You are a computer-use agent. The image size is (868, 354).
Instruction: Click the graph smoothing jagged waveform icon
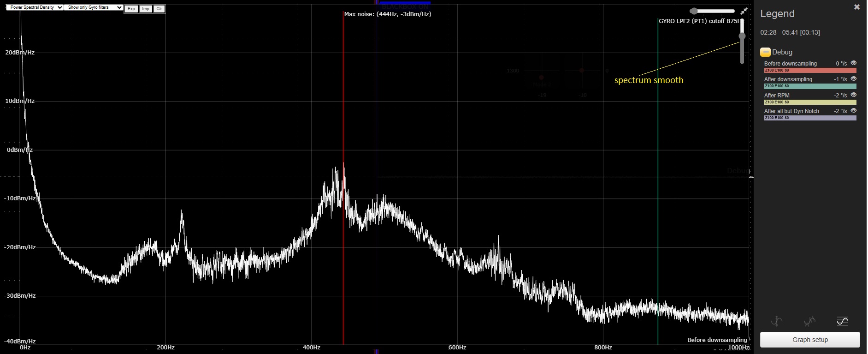tap(809, 321)
